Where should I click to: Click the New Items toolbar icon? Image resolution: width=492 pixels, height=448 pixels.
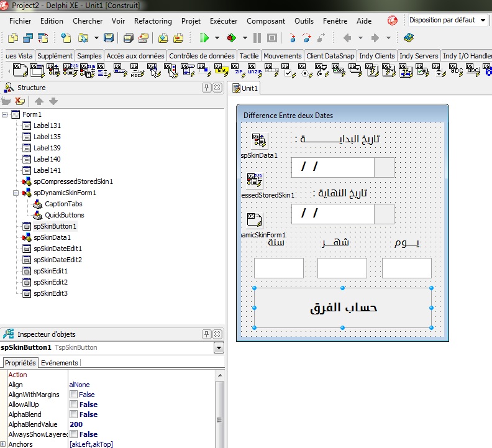(x=66, y=38)
